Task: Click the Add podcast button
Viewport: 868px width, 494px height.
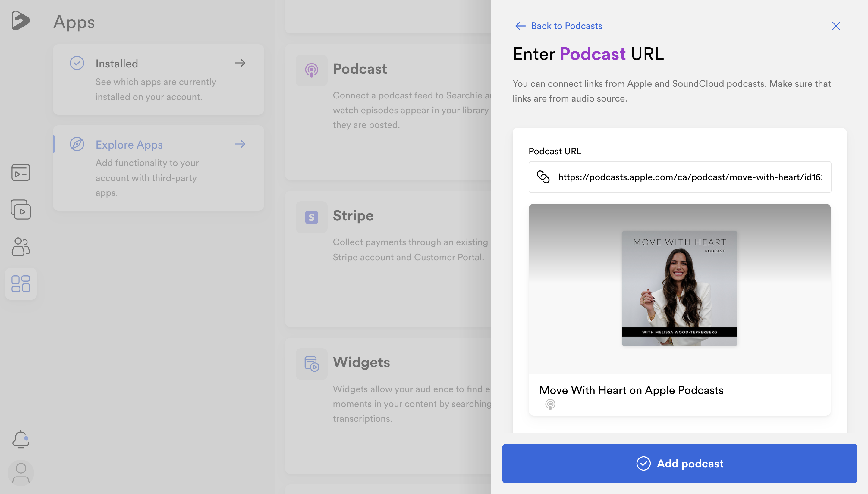Action: click(680, 464)
